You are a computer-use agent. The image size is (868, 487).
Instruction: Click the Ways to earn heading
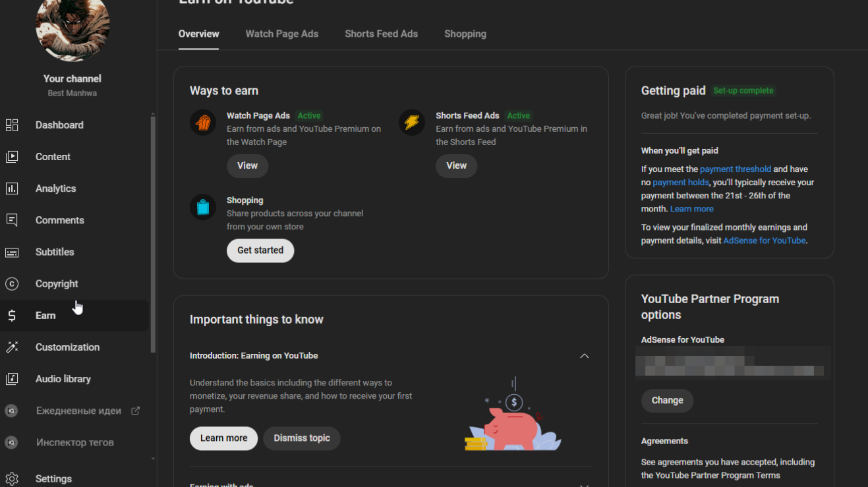pos(224,91)
